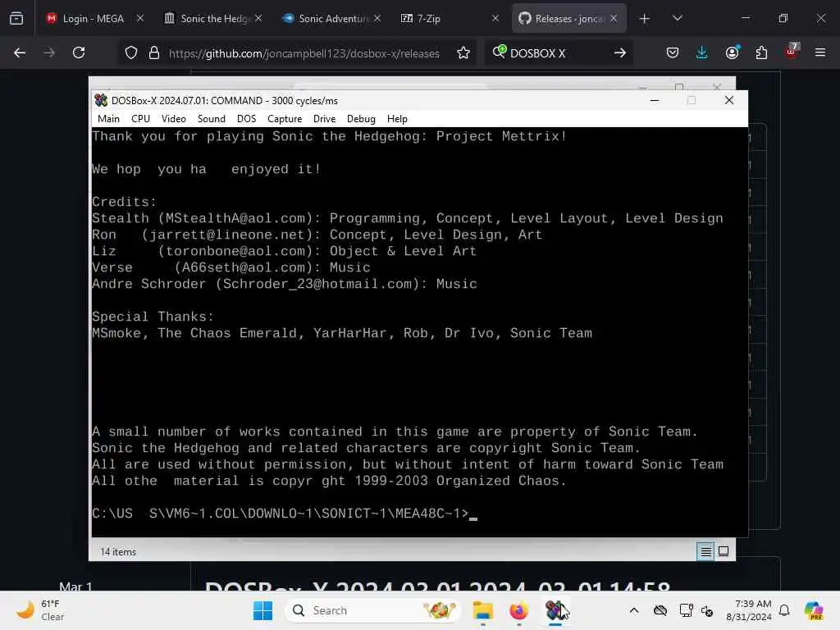Click 14 items status text
Viewport: 840px width, 630px height.
[118, 552]
